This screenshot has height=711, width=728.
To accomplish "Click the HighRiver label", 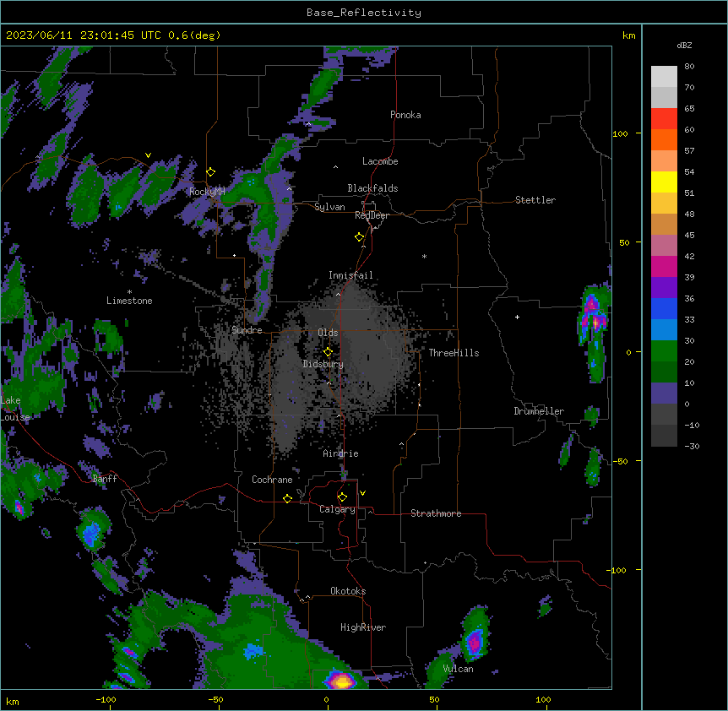I will coord(363,627).
